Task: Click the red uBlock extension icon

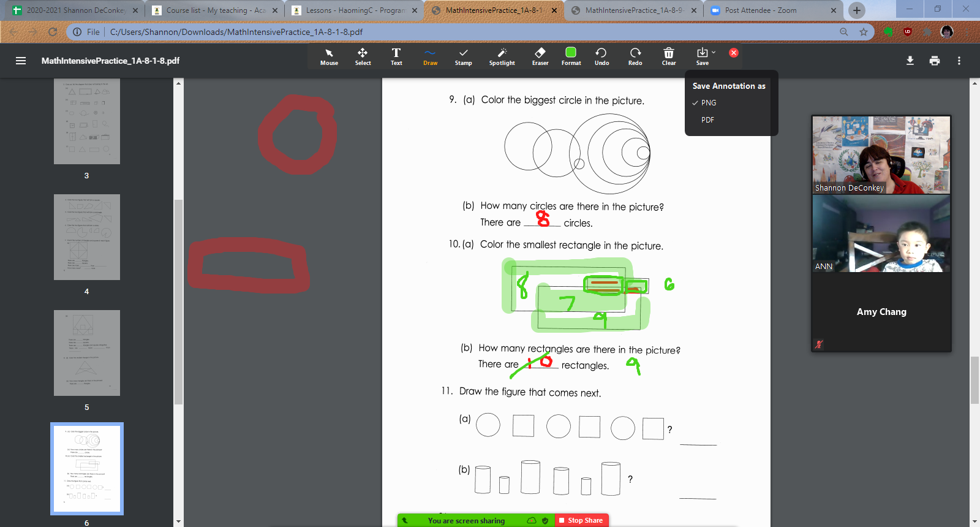Action: tap(908, 32)
